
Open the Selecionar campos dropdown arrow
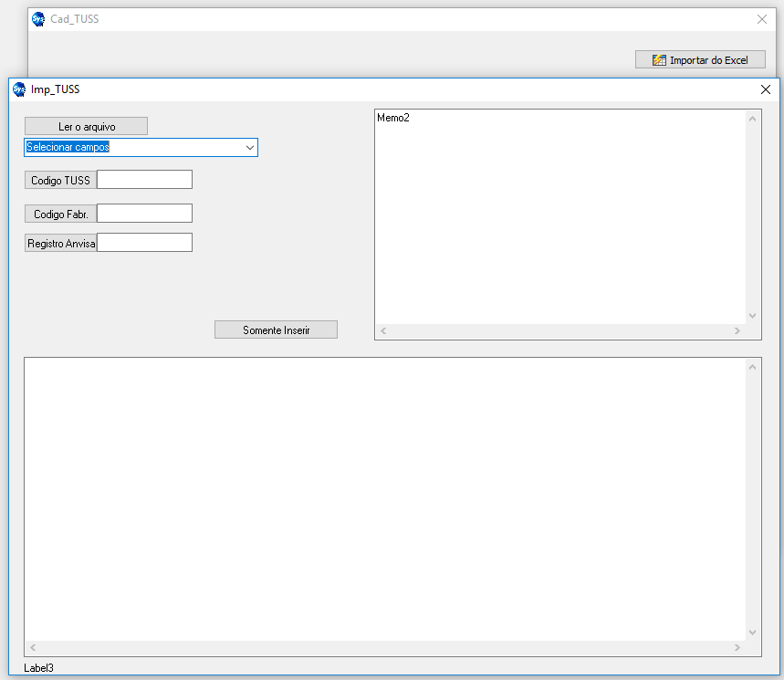pos(249,147)
